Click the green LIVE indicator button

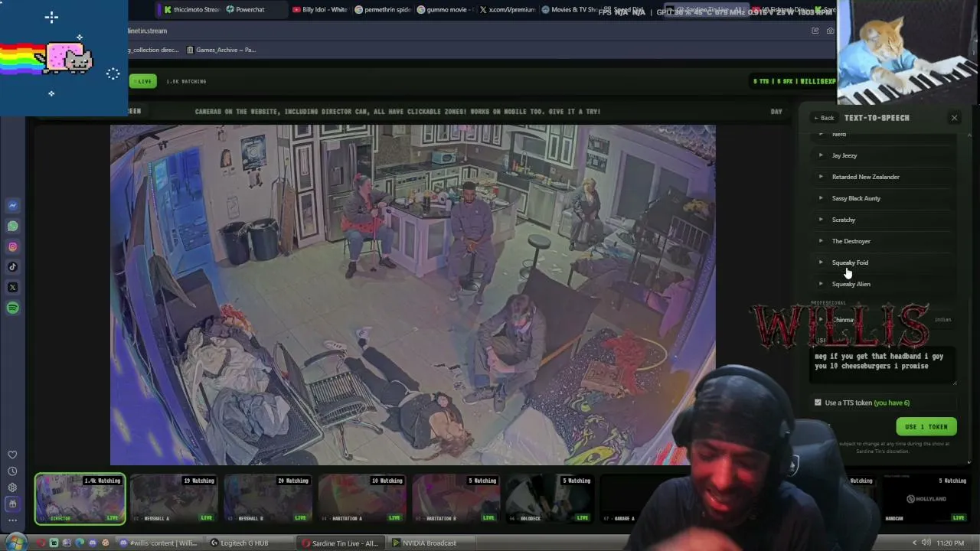(x=143, y=81)
